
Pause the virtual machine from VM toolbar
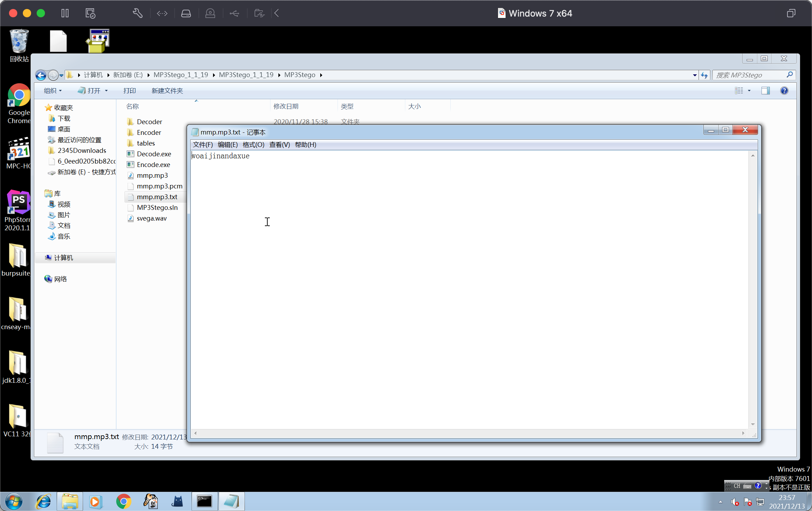(65, 13)
